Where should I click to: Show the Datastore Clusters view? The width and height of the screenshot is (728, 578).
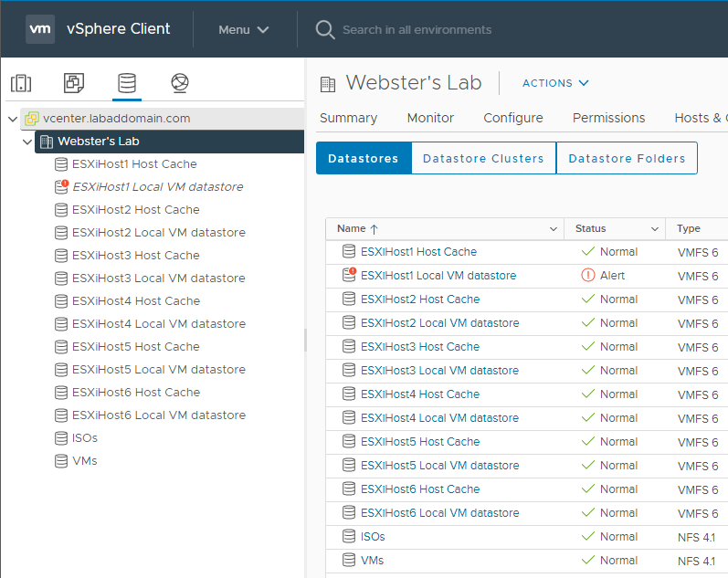pyautogui.click(x=483, y=158)
